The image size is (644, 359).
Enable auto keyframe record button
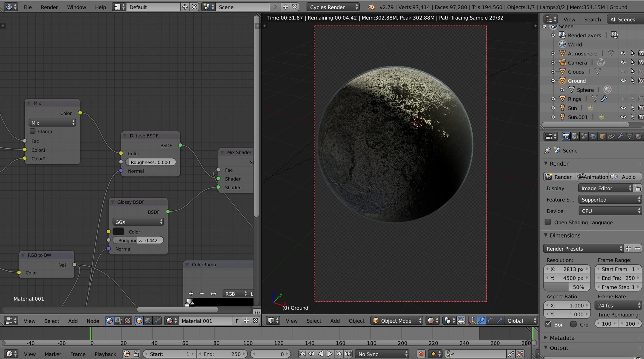click(x=421, y=354)
